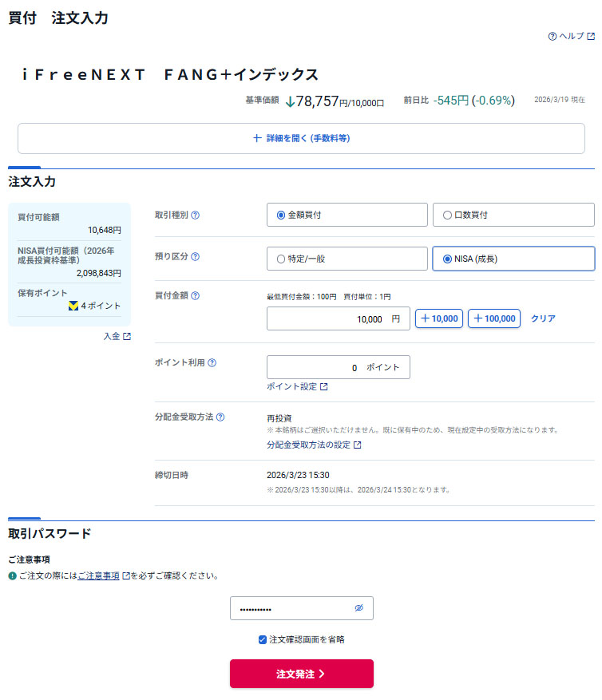Select the 金額買付 radio option
602x700 pixels.
(281, 215)
